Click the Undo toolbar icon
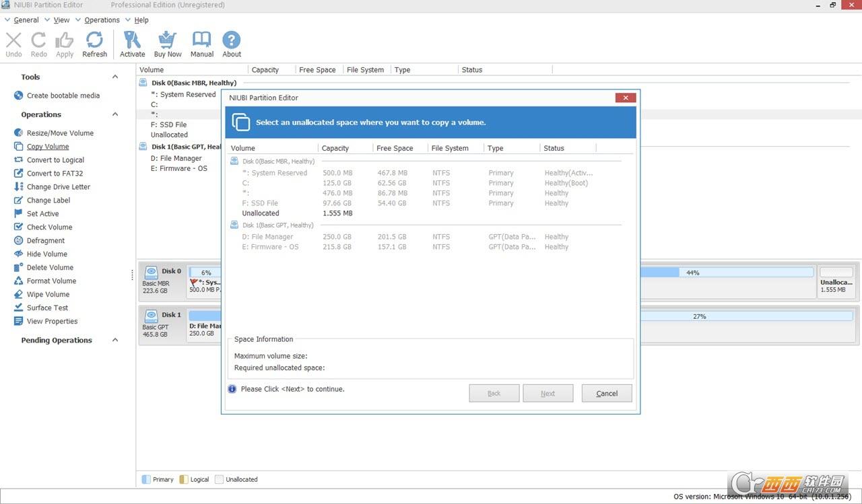The image size is (862, 504). click(13, 40)
